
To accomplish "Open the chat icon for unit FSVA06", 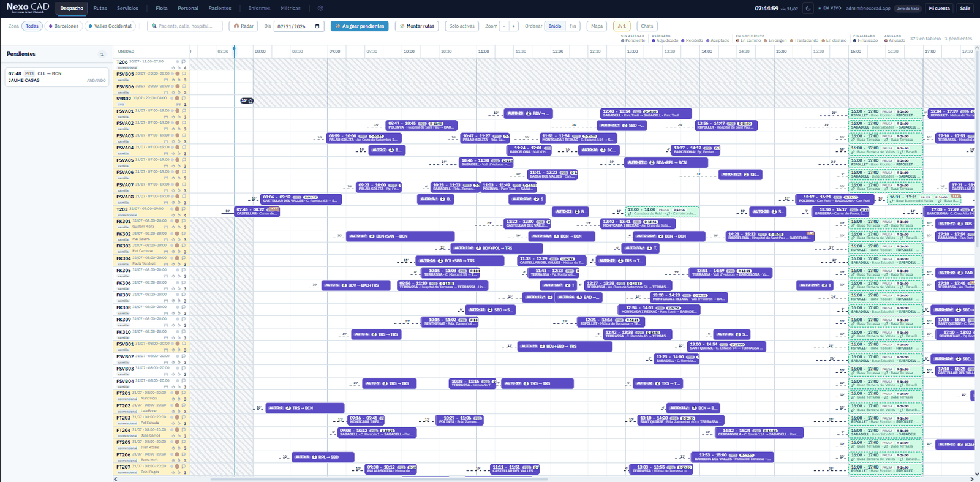I will click(183, 172).
